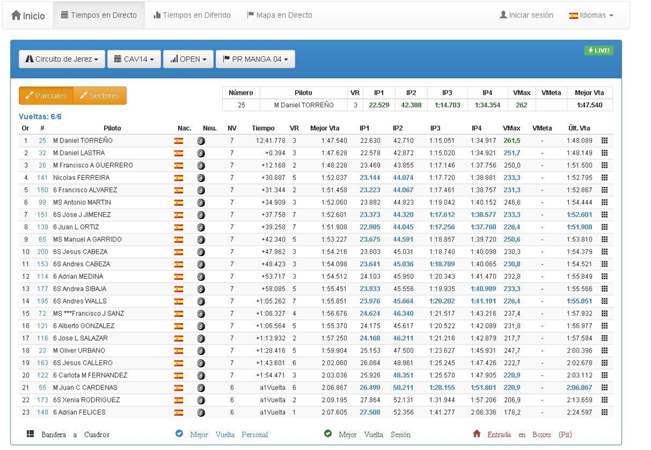
Task: Open lap grid icon for Adrian FELICES
Action: pos(604,412)
